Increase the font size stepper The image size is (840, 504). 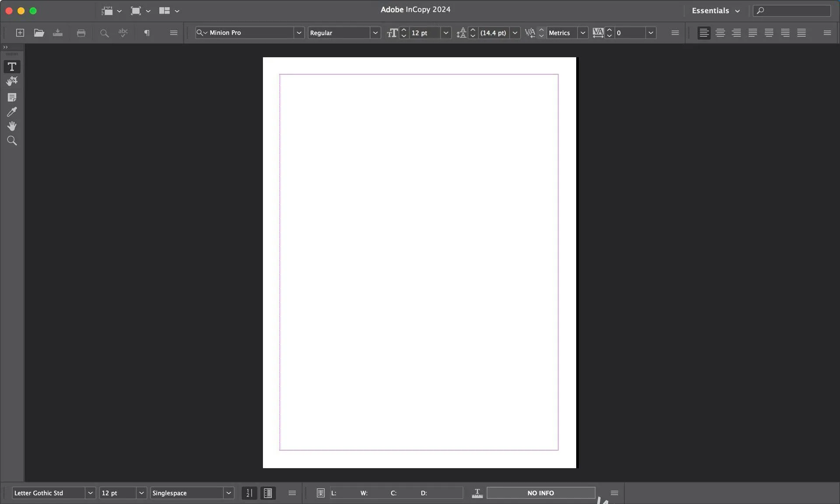click(x=404, y=30)
